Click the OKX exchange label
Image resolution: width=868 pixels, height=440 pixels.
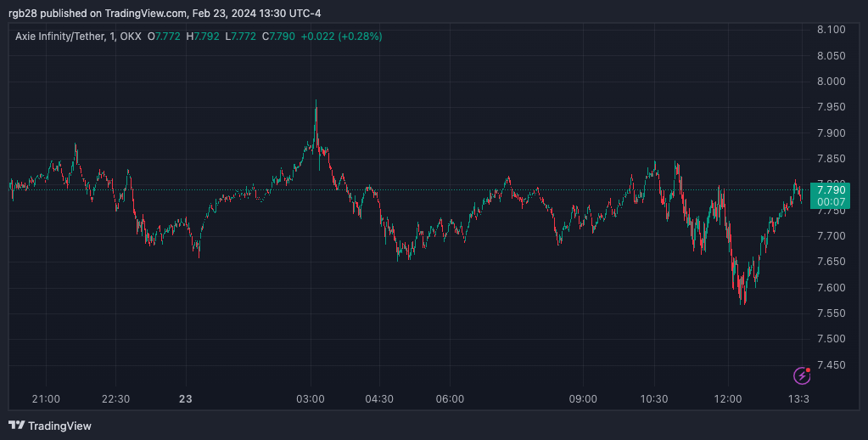[131, 37]
